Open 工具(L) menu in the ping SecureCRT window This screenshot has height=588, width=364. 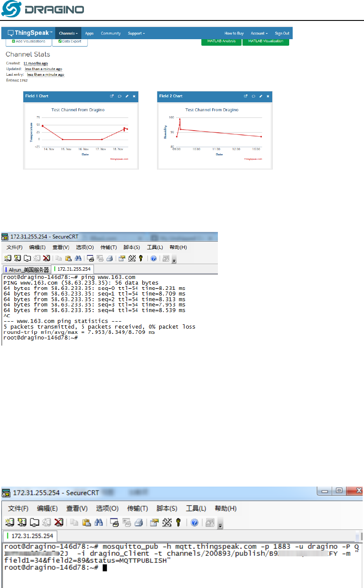tap(155, 247)
